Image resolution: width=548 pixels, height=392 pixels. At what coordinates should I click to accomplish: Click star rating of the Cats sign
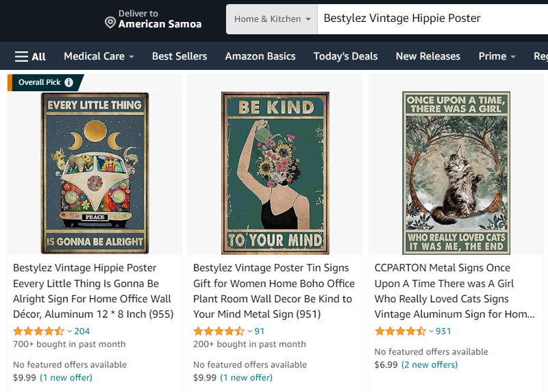tap(400, 331)
